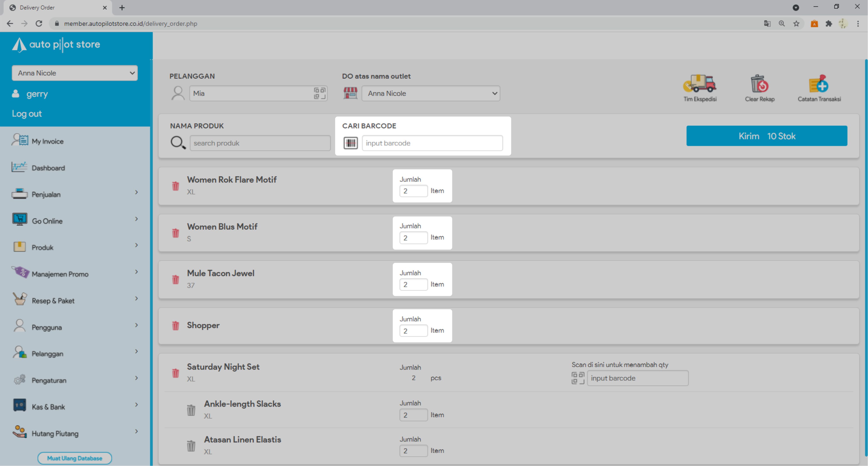Click the Muat Ulang Database button
The width and height of the screenshot is (868, 466).
(74, 458)
